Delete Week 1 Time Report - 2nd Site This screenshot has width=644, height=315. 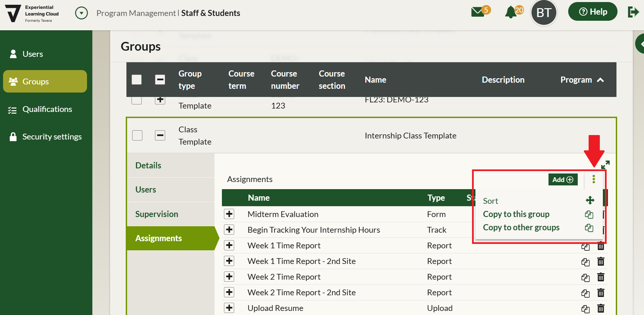coord(601,262)
